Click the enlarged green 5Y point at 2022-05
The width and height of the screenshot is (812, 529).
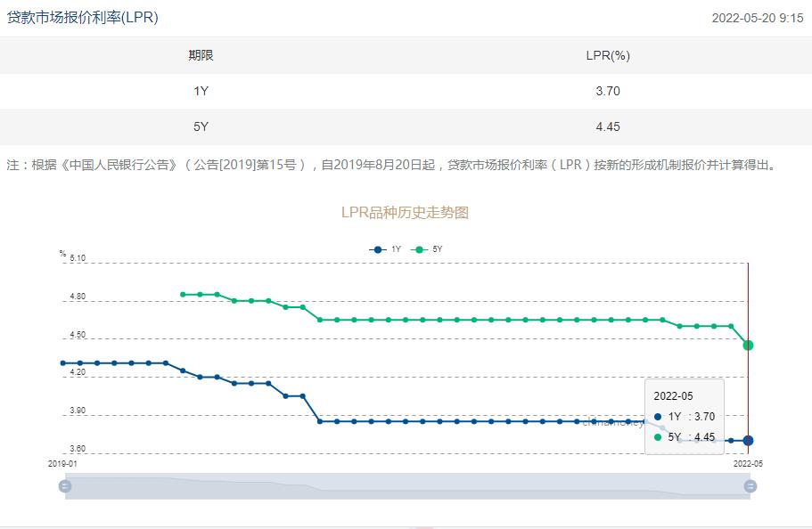pyautogui.click(x=748, y=345)
